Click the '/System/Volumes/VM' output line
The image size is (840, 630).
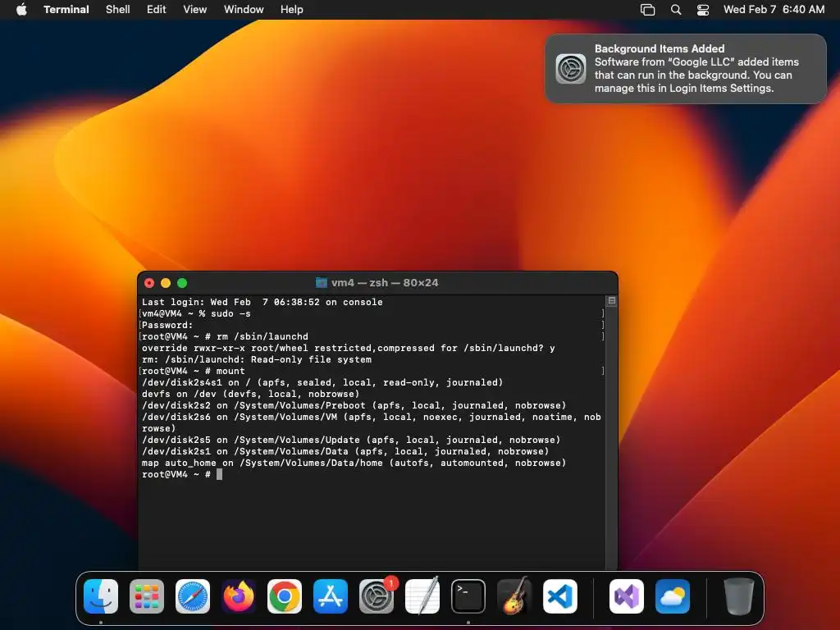pos(372,422)
